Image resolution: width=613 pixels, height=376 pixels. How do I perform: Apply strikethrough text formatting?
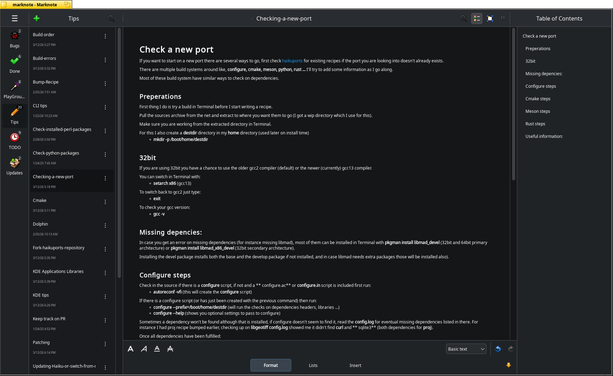click(170, 349)
